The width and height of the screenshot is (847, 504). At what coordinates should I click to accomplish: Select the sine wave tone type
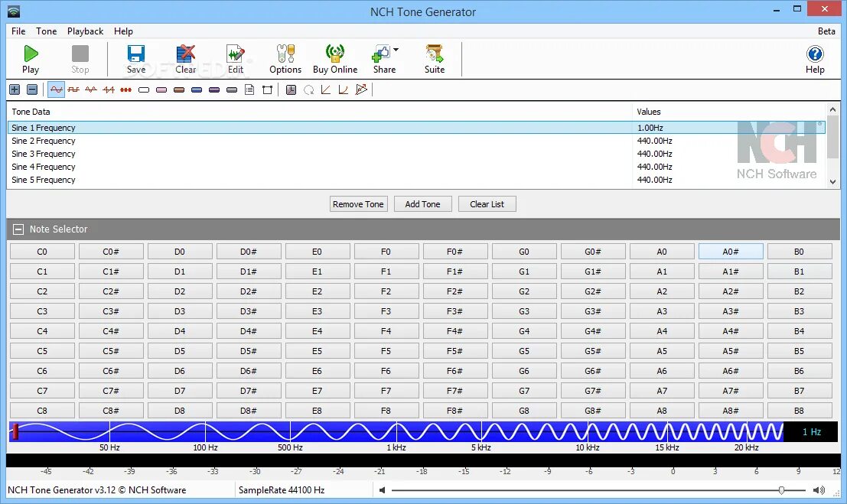(x=56, y=89)
